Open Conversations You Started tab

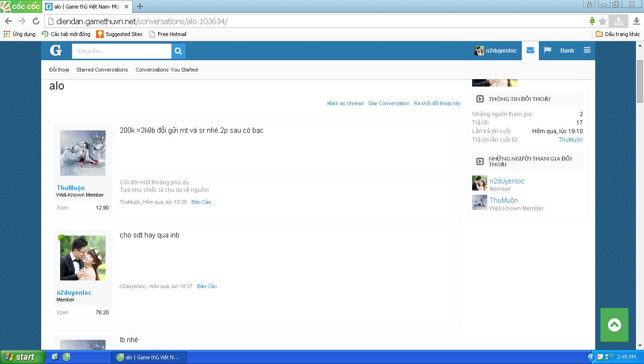pyautogui.click(x=167, y=70)
